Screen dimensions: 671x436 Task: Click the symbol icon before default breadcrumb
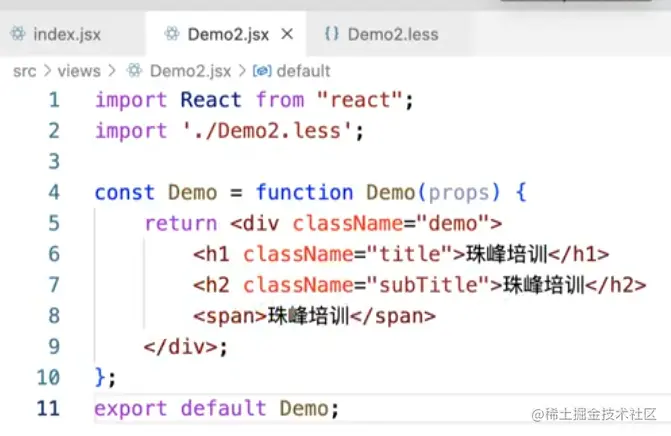point(262,71)
